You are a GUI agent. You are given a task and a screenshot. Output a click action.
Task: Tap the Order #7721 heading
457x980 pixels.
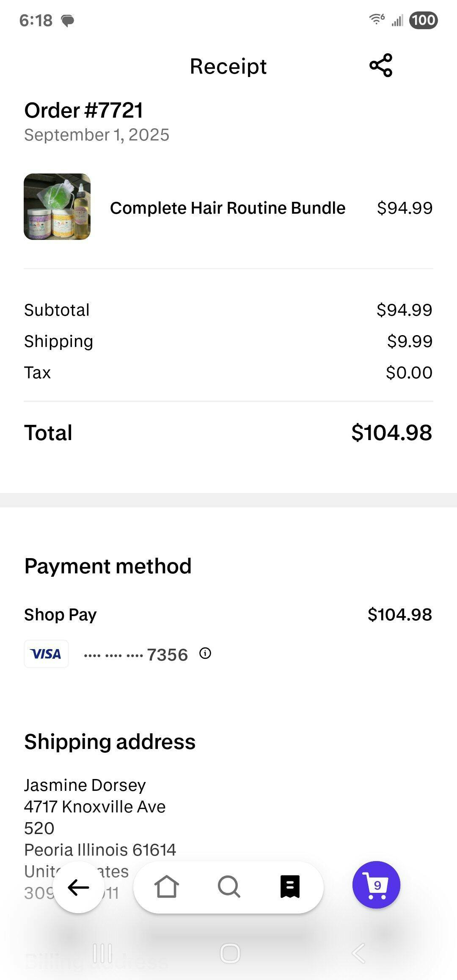coord(84,110)
